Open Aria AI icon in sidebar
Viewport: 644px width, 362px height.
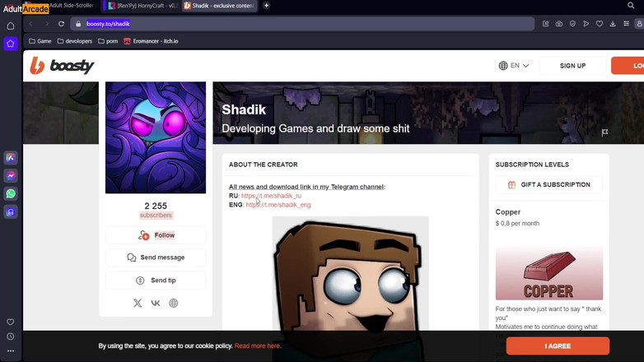pyautogui.click(x=11, y=158)
